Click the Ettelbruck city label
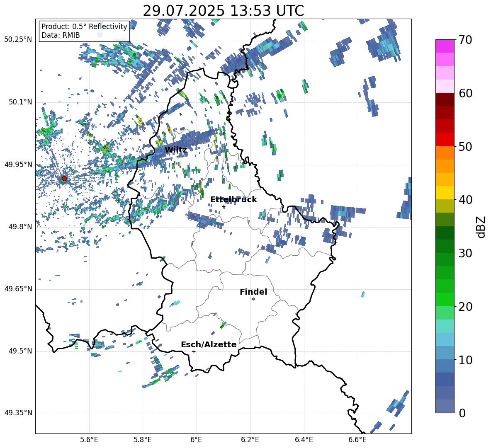Image resolution: width=491 pixels, height=448 pixels. point(233,200)
